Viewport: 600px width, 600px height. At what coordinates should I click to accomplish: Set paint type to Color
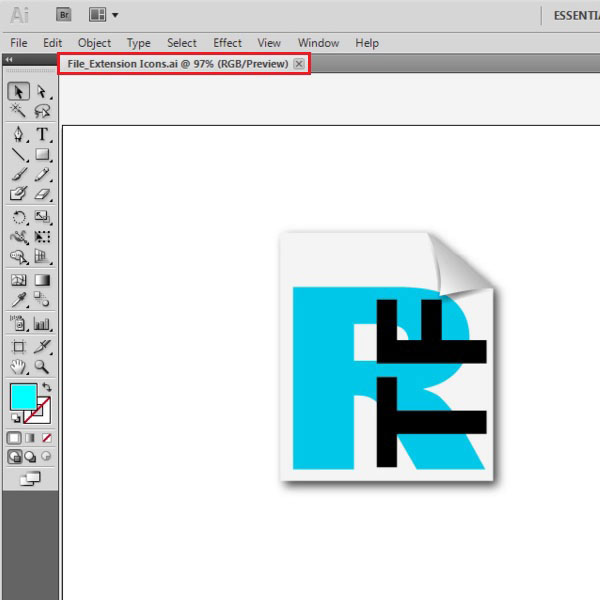[14, 438]
